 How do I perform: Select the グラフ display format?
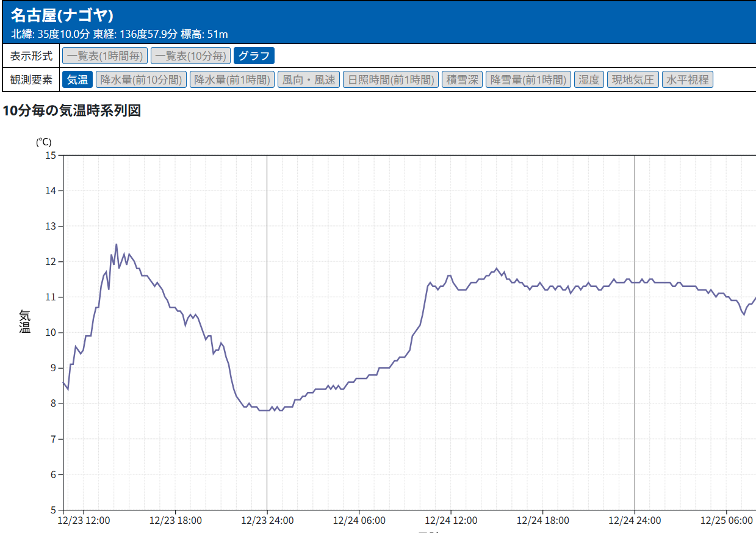coord(254,56)
